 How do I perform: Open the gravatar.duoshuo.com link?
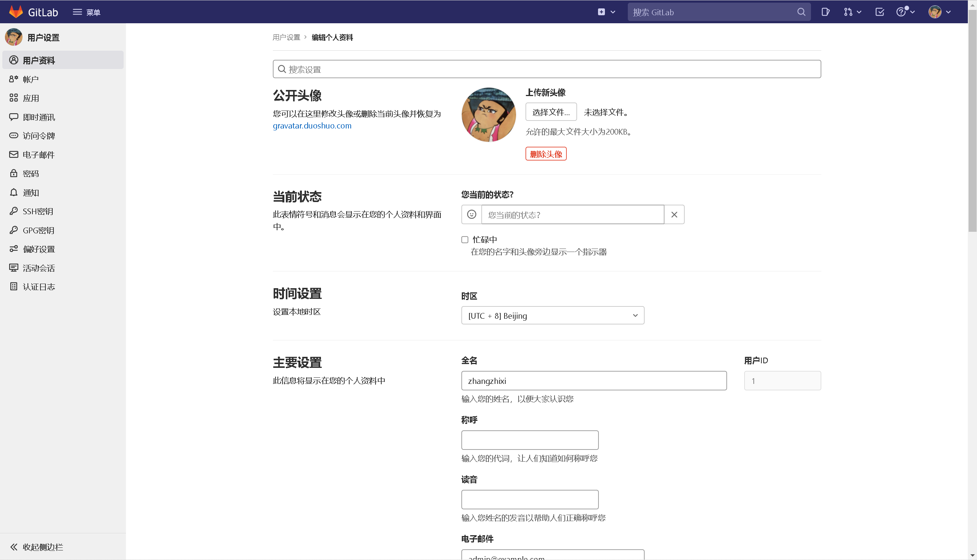click(x=312, y=126)
